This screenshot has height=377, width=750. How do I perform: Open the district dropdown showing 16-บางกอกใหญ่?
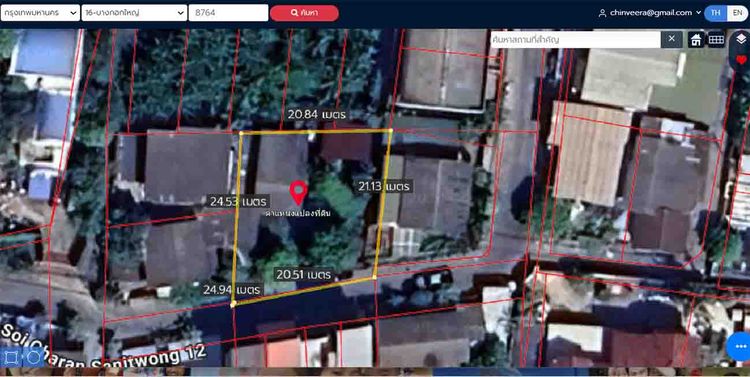click(x=134, y=13)
